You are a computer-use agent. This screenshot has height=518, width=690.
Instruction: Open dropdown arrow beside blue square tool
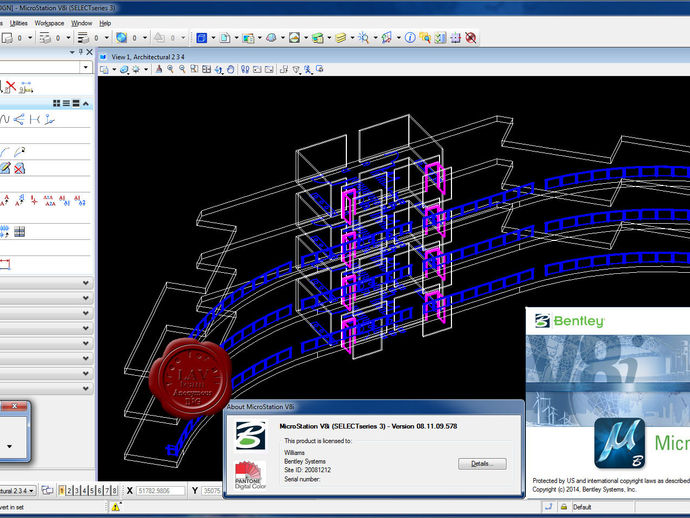pyautogui.click(x=213, y=38)
